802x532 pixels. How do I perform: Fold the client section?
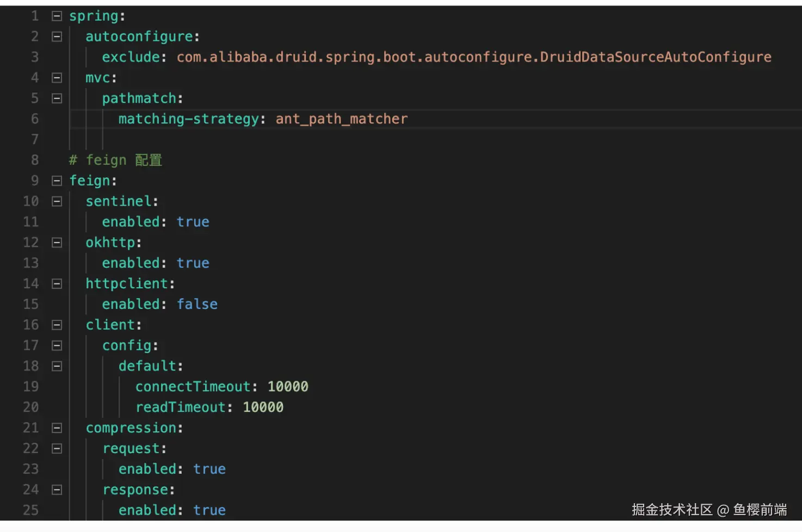pos(57,325)
